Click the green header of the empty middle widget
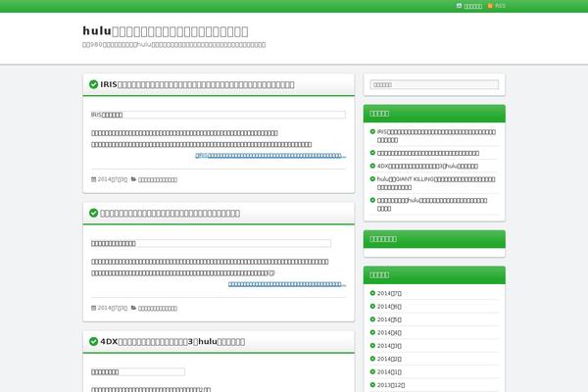The image size is (588, 392). pyautogui.click(x=434, y=239)
